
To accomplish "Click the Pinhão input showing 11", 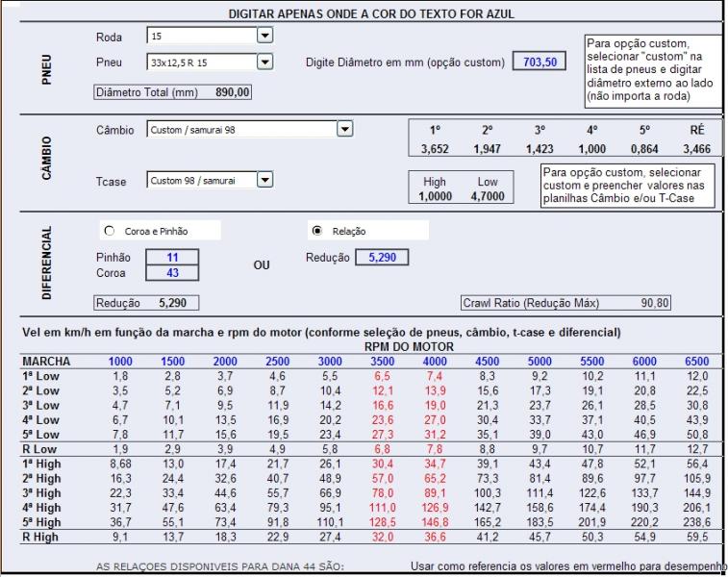I will (172, 257).
